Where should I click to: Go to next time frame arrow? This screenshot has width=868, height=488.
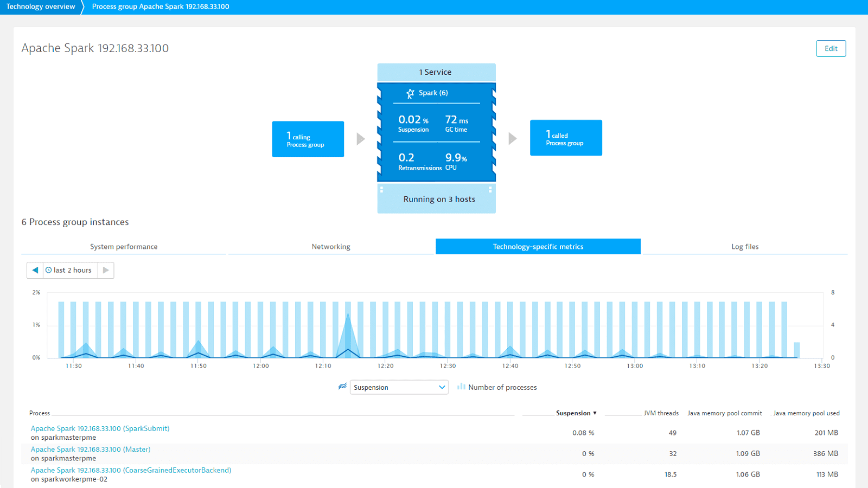[x=106, y=270]
